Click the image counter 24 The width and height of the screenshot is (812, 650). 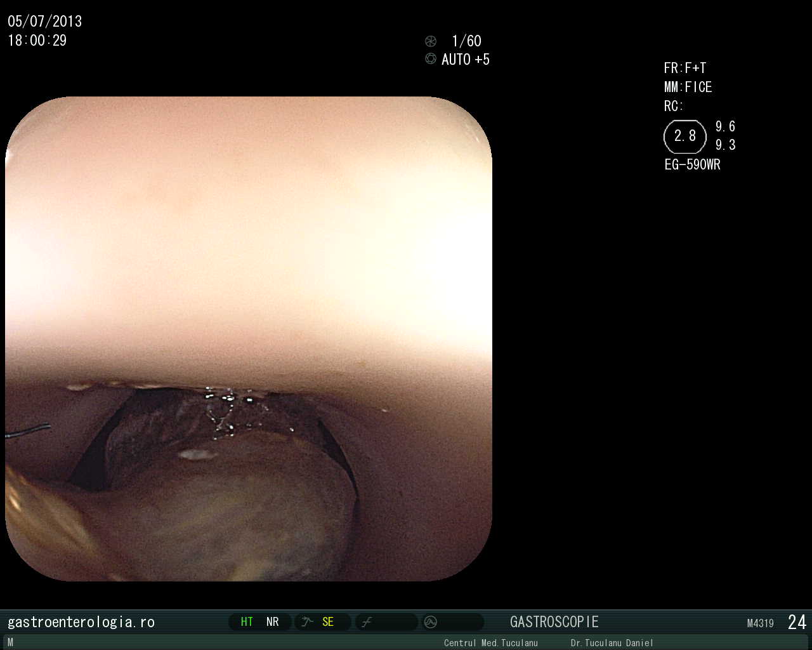point(797,622)
